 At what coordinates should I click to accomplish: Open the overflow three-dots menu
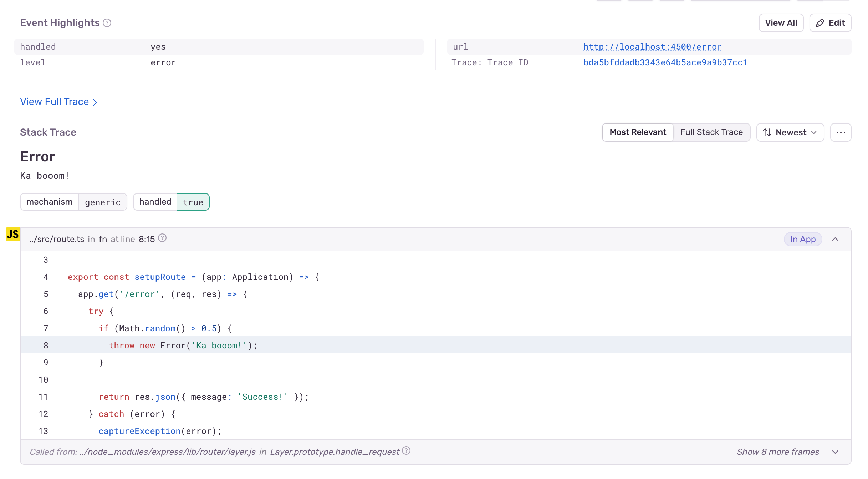tap(841, 132)
